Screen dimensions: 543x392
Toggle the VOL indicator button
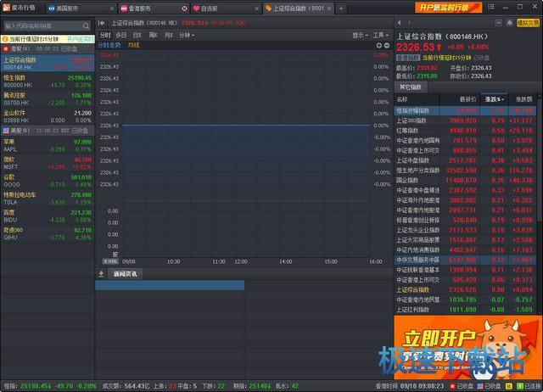pyautogui.click(x=110, y=261)
